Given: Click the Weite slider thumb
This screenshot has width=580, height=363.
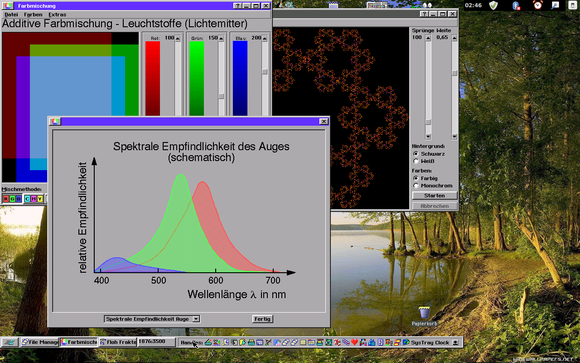Looking at the screenshot, I should (454, 73).
